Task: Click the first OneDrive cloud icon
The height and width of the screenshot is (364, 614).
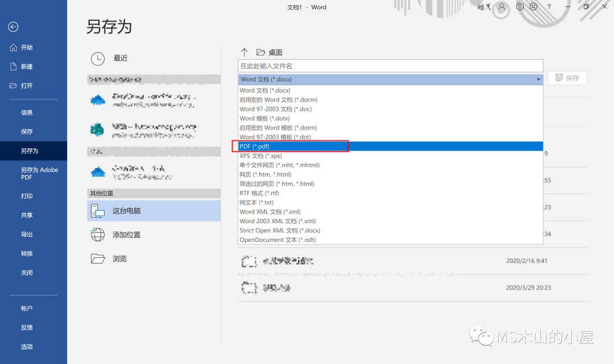Action: click(x=98, y=100)
